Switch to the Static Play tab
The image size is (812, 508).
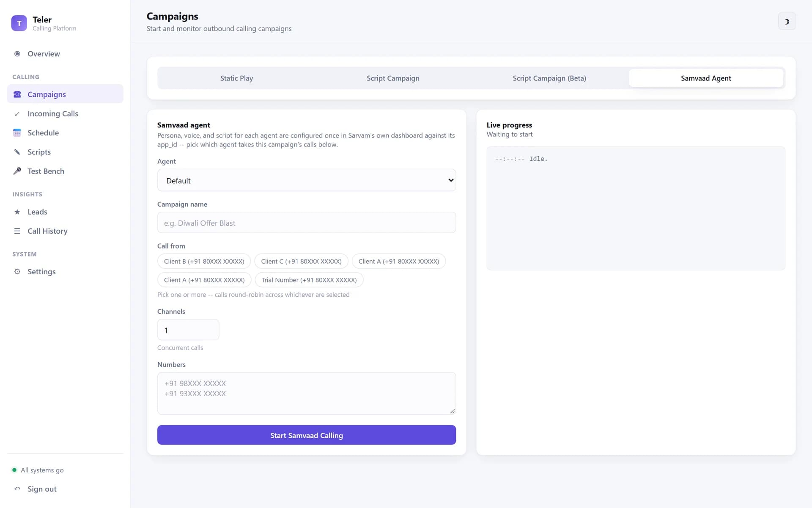pos(236,78)
